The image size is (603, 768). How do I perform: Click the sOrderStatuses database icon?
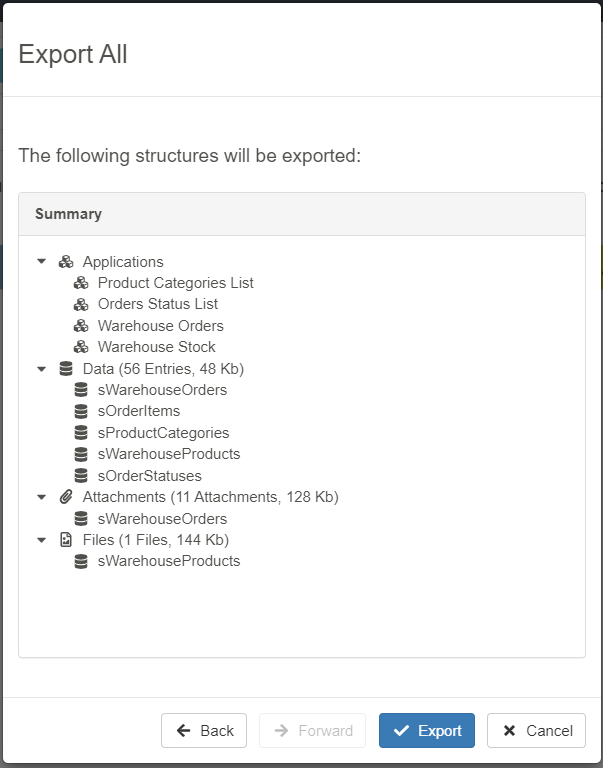pyautogui.click(x=81, y=476)
